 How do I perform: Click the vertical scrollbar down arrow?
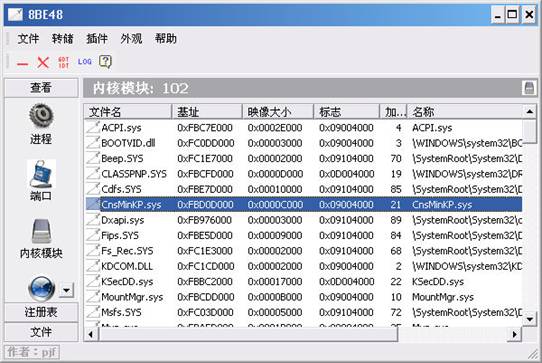point(530,319)
